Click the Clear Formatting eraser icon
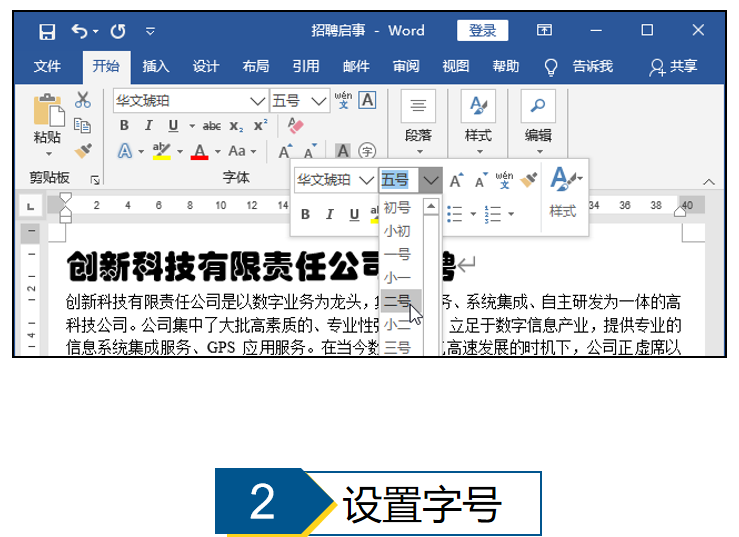Image resolution: width=739 pixels, height=537 pixels. click(295, 125)
